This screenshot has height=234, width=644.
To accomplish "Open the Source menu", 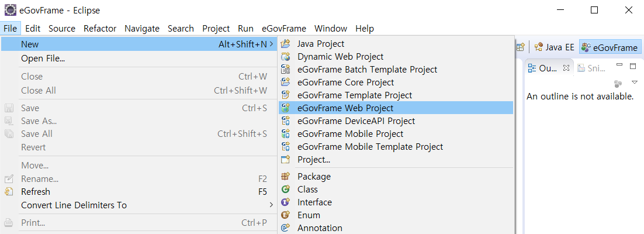I will 62,29.
